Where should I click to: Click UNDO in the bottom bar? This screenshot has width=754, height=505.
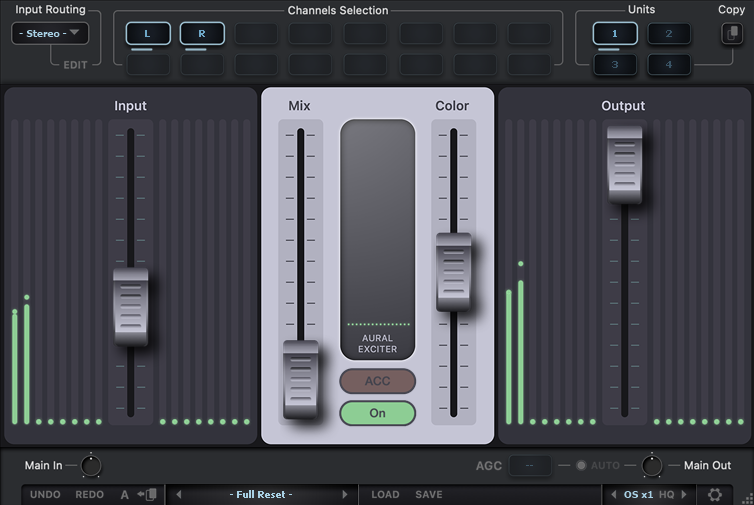pyautogui.click(x=45, y=494)
